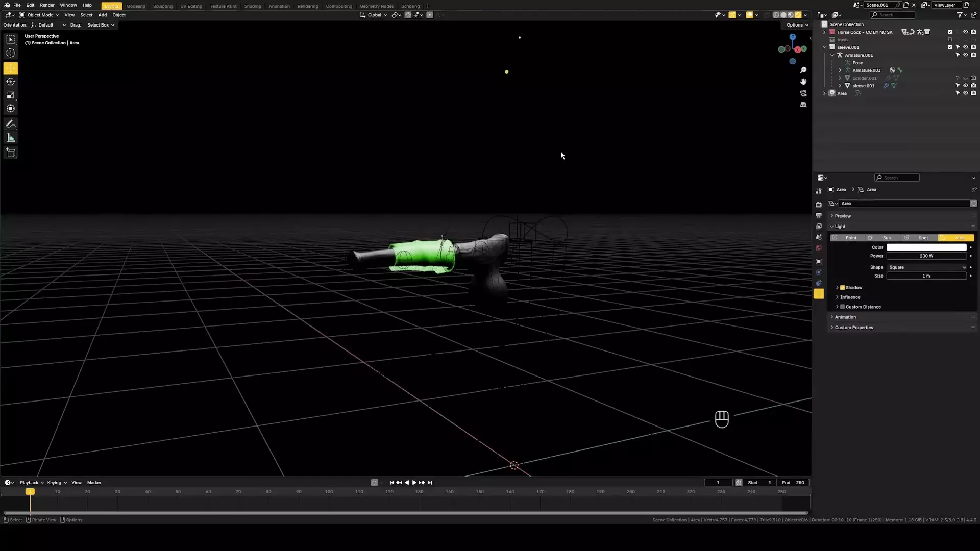Select the Measure ruler tool
This screenshot has height=551, width=980.
11,138
